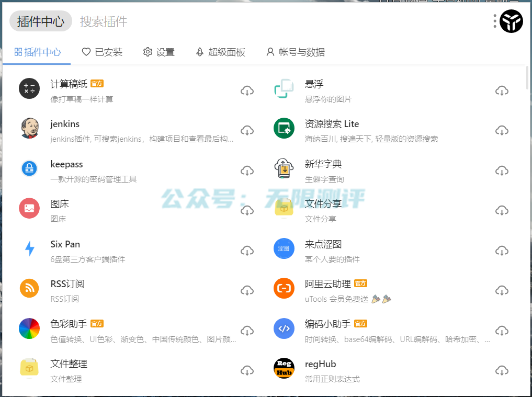Open the uTools logo avatar
532x397 pixels.
pos(511,21)
